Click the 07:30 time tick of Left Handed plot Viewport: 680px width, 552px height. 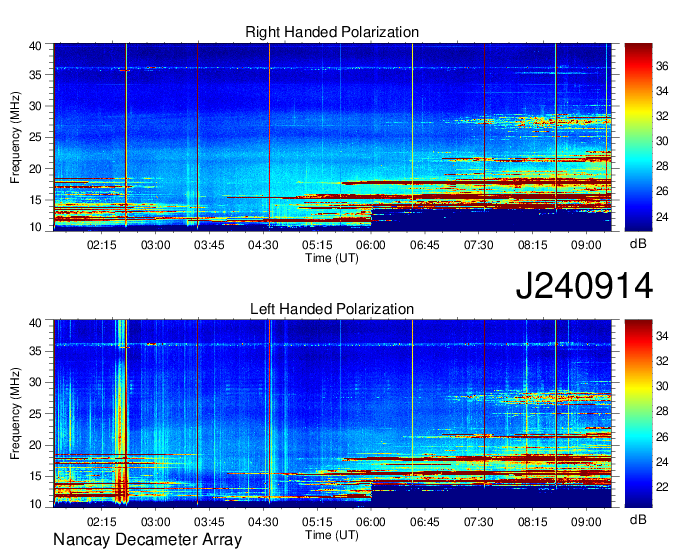click(x=479, y=522)
